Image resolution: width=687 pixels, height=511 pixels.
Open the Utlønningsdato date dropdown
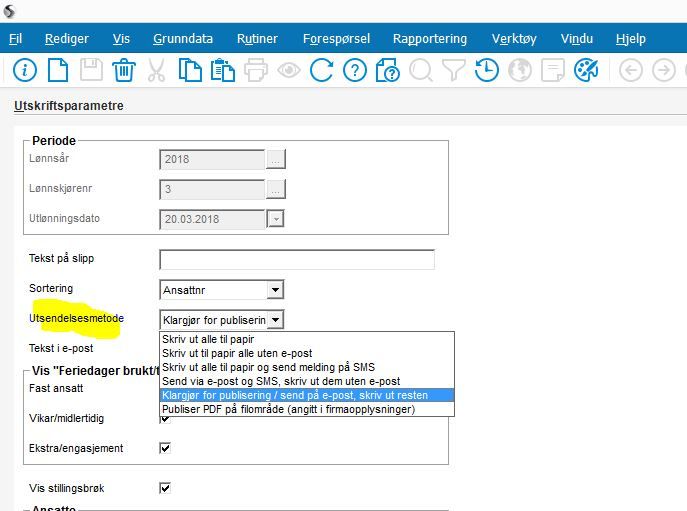click(276, 219)
